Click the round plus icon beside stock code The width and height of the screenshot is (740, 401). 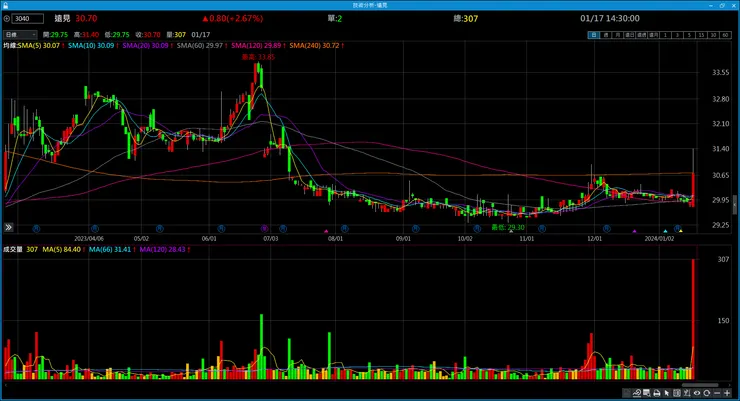[6, 18]
